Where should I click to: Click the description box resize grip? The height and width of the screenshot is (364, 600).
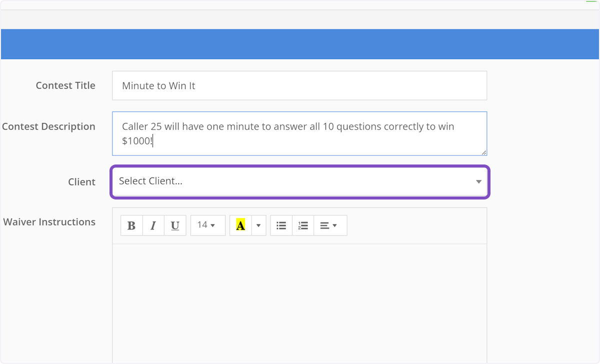point(484,152)
